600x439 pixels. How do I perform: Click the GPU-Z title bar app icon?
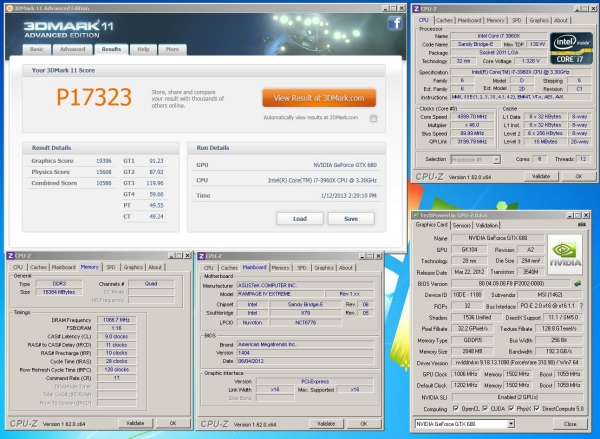(x=416, y=215)
